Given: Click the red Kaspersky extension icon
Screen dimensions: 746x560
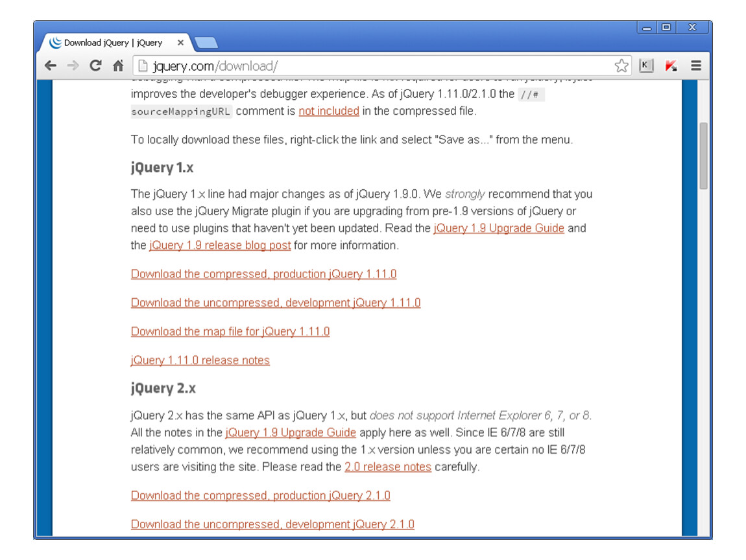Looking at the screenshot, I should [671, 65].
